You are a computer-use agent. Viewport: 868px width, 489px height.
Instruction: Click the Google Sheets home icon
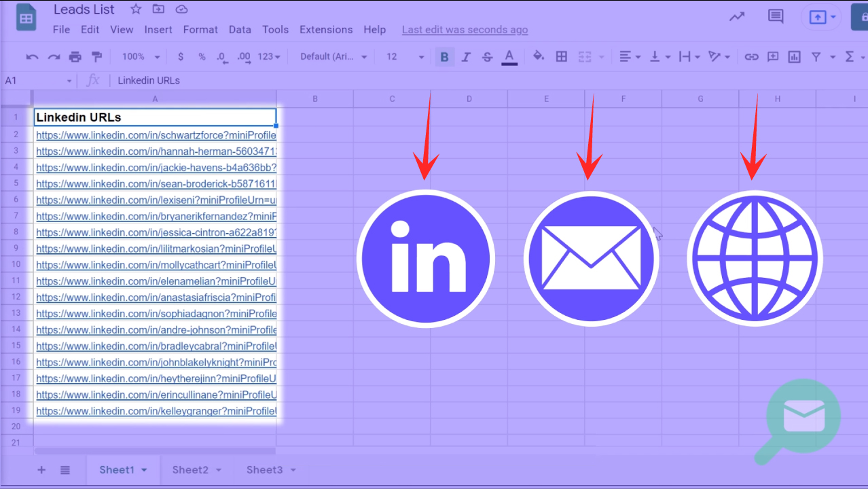point(27,18)
